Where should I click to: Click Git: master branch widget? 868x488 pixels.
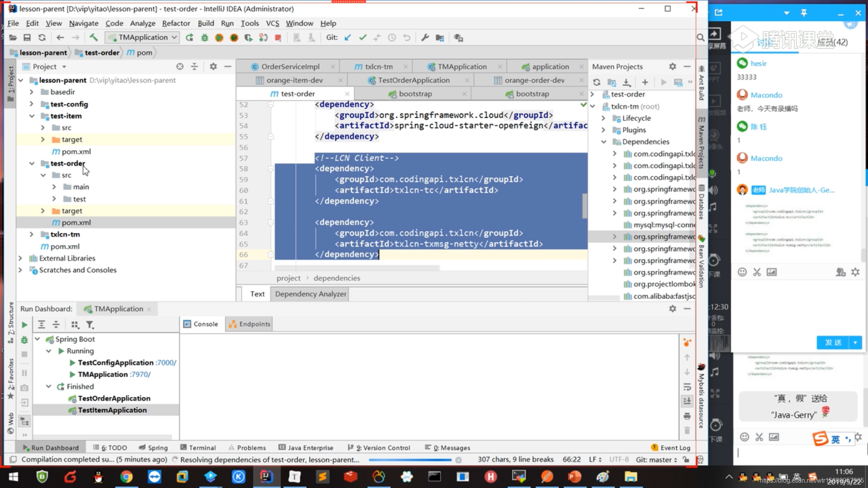[656, 459]
